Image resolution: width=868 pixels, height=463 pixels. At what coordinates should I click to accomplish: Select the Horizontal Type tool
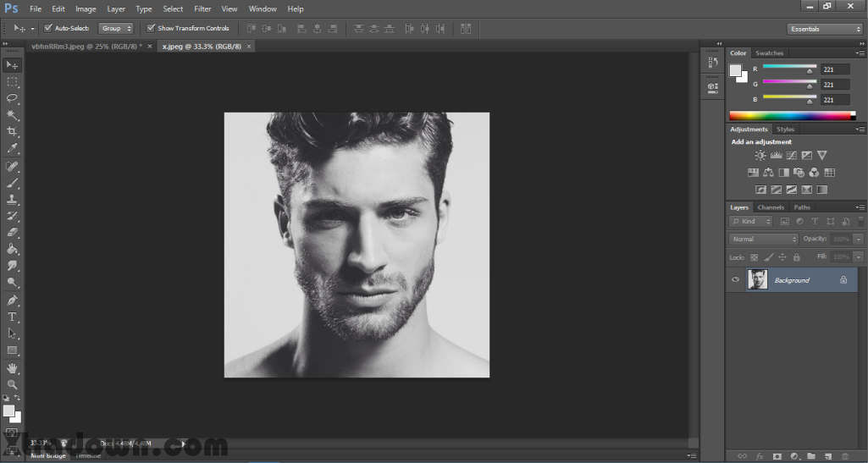click(12, 317)
